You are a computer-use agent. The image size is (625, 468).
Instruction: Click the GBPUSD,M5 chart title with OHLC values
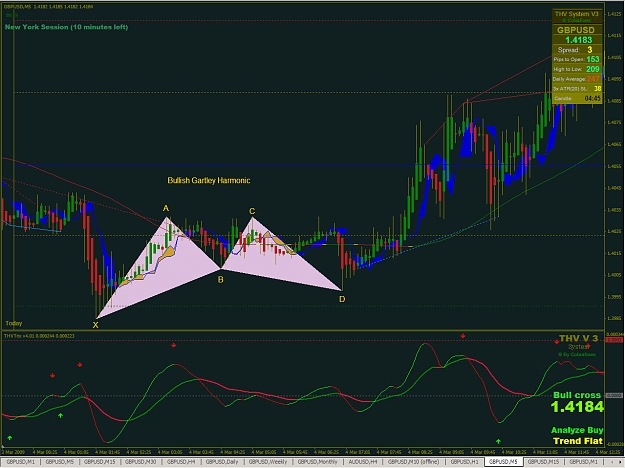[x=48, y=7]
